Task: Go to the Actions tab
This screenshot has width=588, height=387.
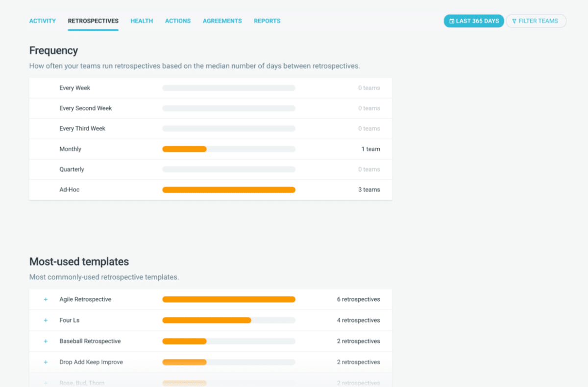Action: pos(178,21)
